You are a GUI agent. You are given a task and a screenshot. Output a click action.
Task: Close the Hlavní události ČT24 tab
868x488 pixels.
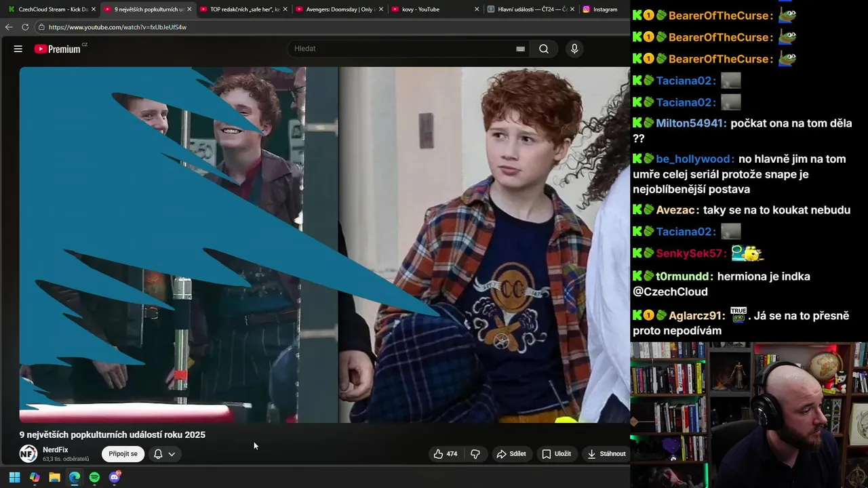tap(572, 9)
